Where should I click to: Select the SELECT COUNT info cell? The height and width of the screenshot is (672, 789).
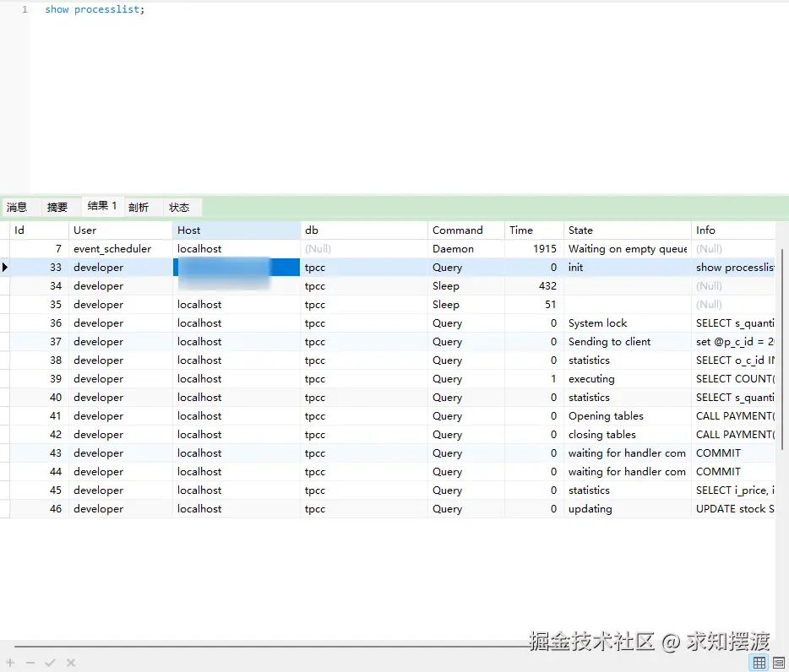coord(733,379)
